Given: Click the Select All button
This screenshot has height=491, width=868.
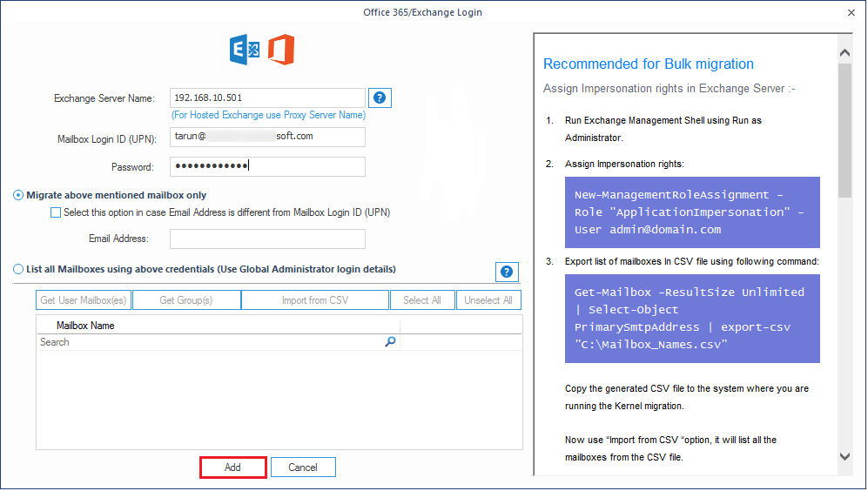Looking at the screenshot, I should coord(422,300).
